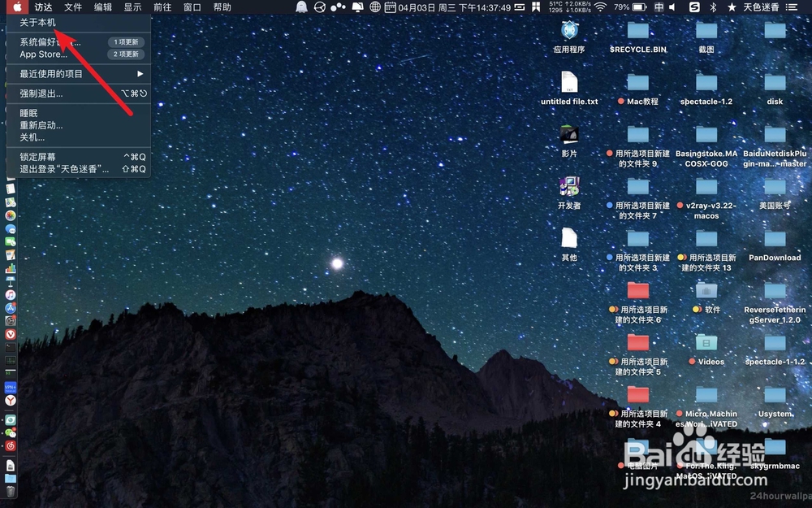Click the volume speaker icon

click(672, 7)
